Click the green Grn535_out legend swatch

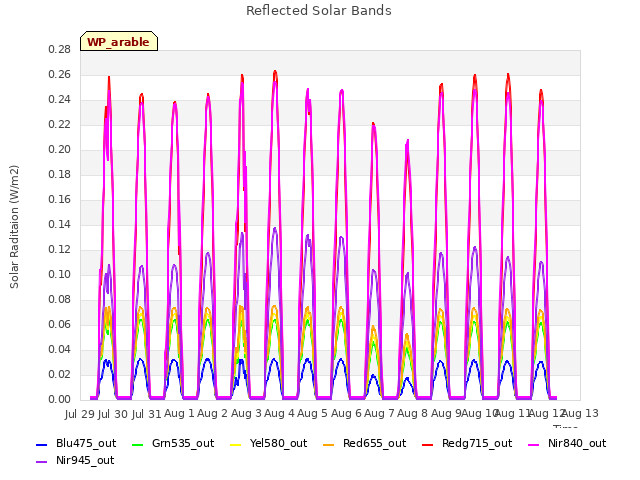click(138, 444)
